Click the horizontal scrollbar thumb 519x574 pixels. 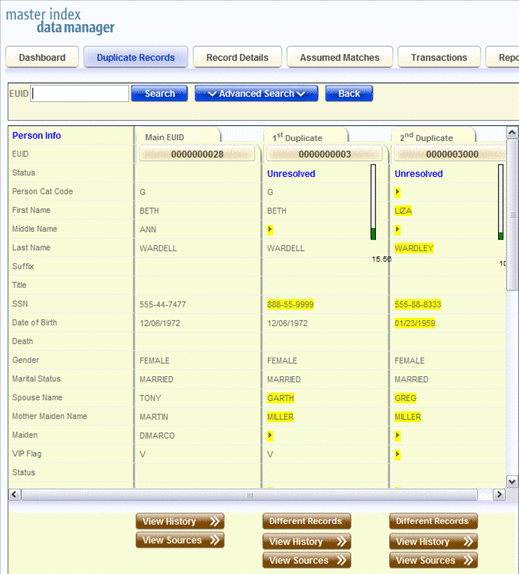tap(250, 495)
